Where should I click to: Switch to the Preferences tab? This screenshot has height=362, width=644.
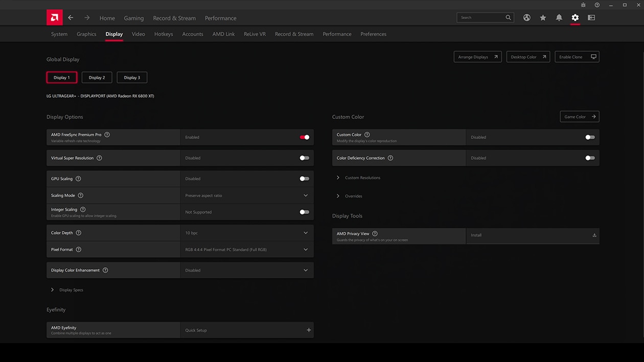pos(374,34)
